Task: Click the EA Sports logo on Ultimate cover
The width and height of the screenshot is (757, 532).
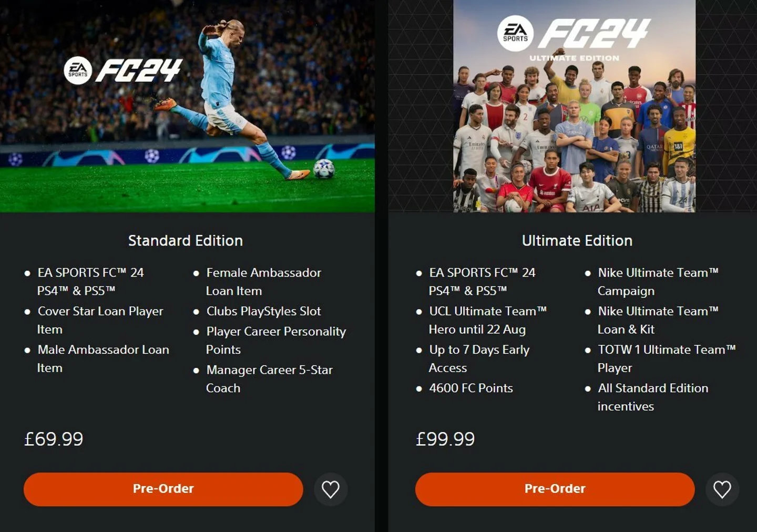Action: pyautogui.click(x=515, y=33)
